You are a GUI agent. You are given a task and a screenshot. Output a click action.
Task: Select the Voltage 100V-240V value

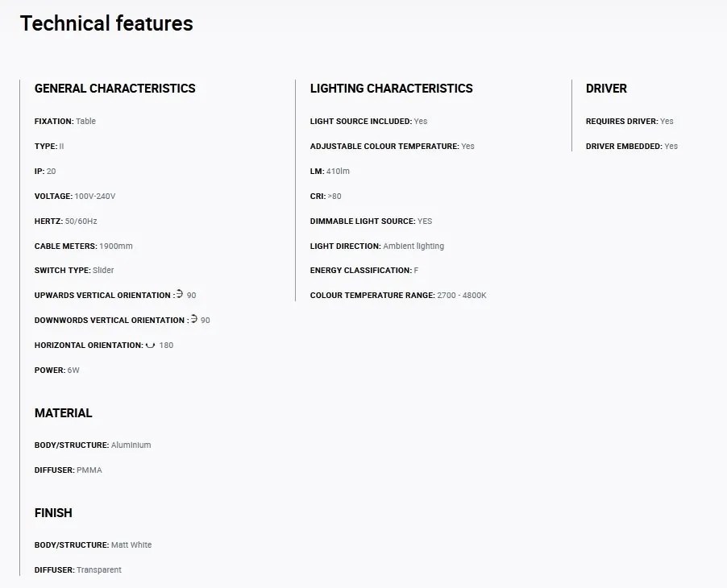pos(95,196)
